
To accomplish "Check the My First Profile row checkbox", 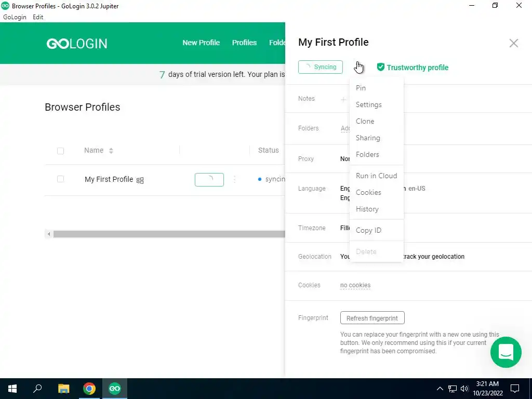I will (60, 179).
